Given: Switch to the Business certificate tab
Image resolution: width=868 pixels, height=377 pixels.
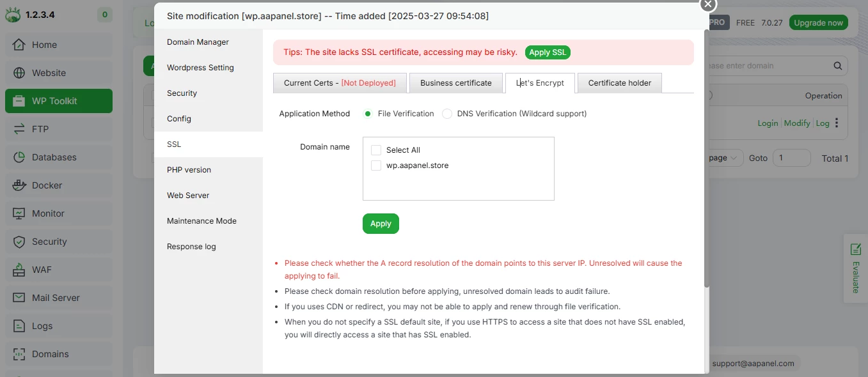Looking at the screenshot, I should pos(455,82).
